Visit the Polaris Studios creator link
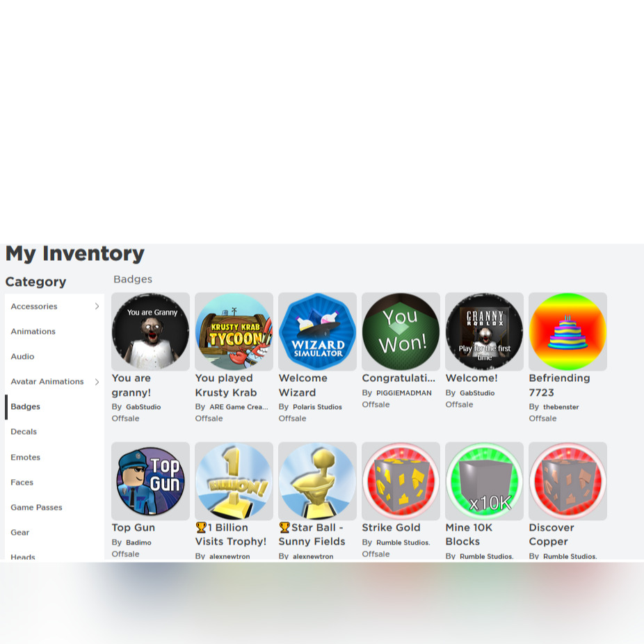The image size is (644, 644). click(317, 407)
